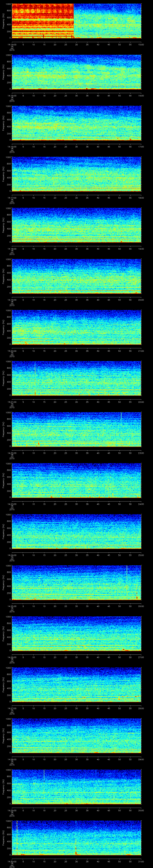Click the 14:17:00 start time label
The width and height of the screenshot is (153, 868).
point(12,198)
